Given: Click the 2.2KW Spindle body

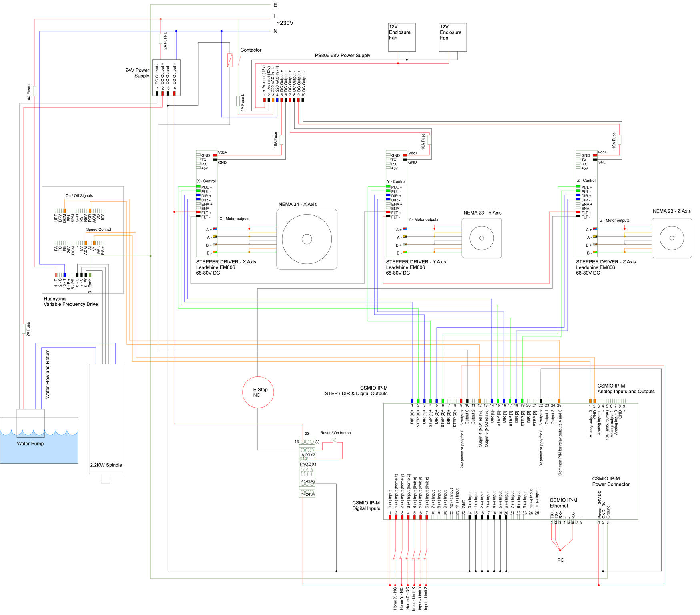Looking at the screenshot, I should coord(106,418).
